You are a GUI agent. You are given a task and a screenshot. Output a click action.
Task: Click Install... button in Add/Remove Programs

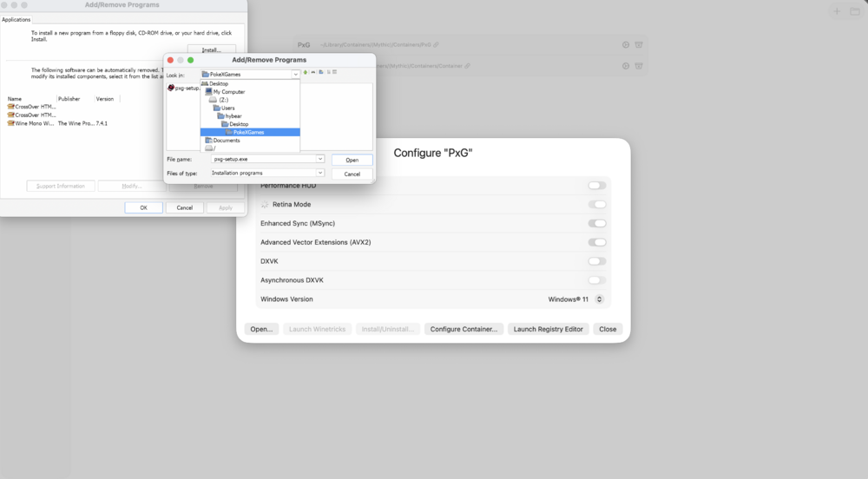[212, 49]
